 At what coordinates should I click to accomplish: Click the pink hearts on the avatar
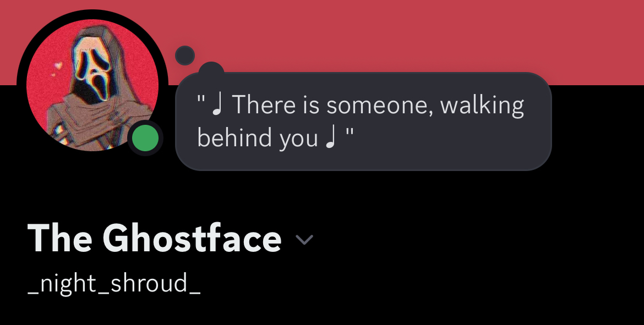click(57, 68)
